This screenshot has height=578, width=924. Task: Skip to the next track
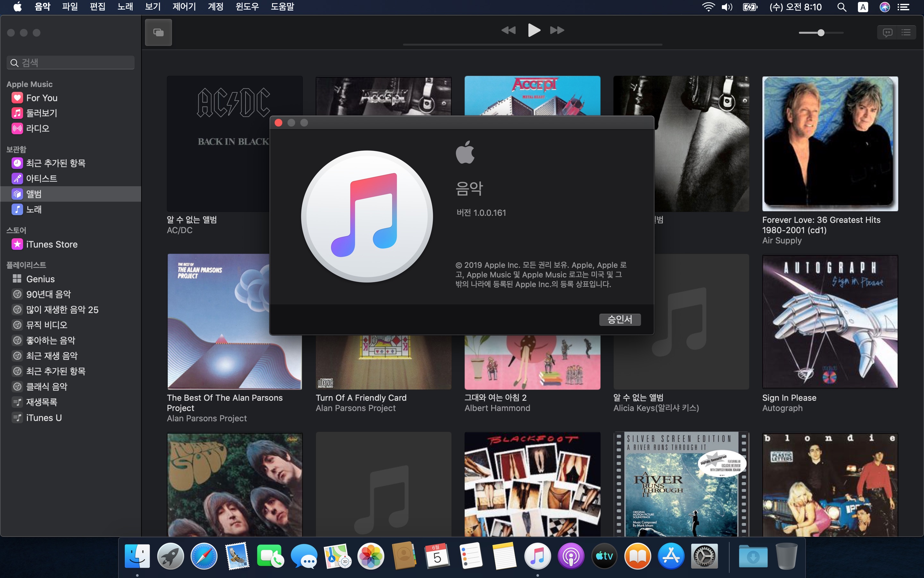[557, 30]
